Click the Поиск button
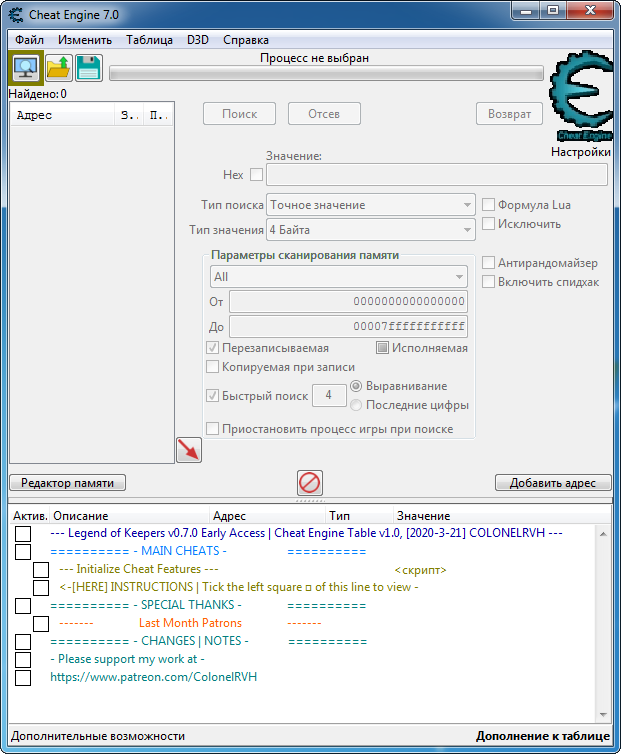Image resolution: width=621 pixels, height=754 pixels. (240, 114)
